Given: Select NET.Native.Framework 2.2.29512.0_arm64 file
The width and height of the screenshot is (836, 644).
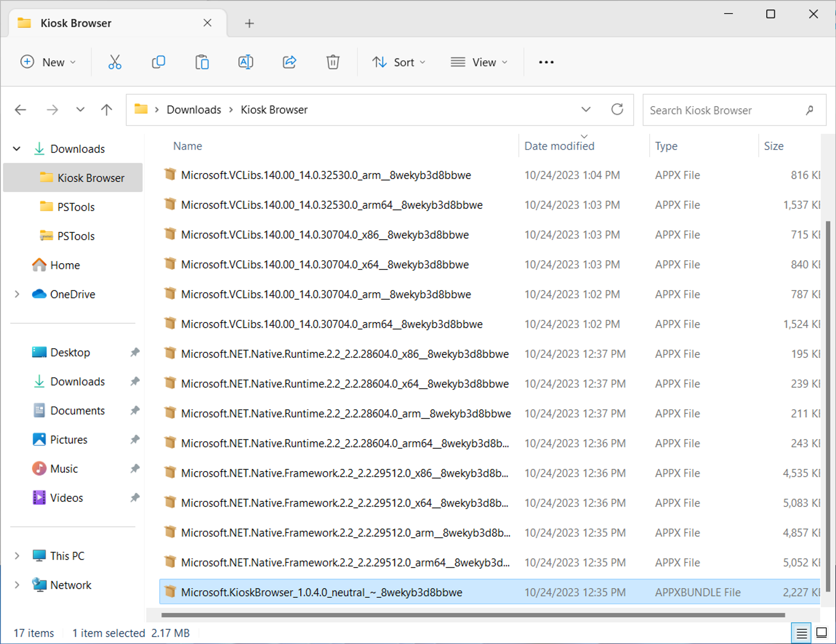Looking at the screenshot, I should pyautogui.click(x=490, y=562).
